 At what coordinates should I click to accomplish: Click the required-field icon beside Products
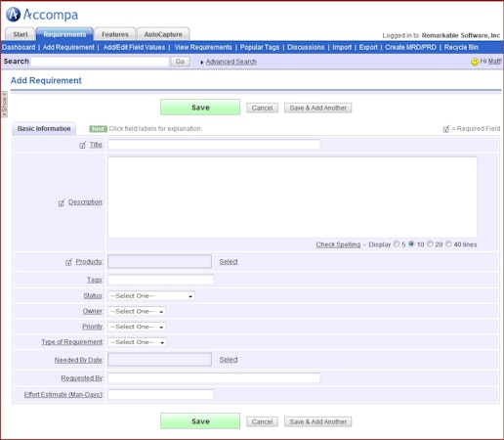[68, 262]
